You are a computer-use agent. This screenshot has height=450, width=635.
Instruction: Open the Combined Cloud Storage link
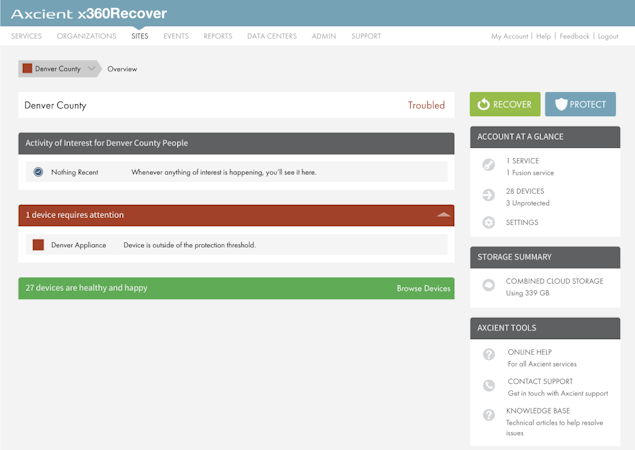(x=554, y=281)
